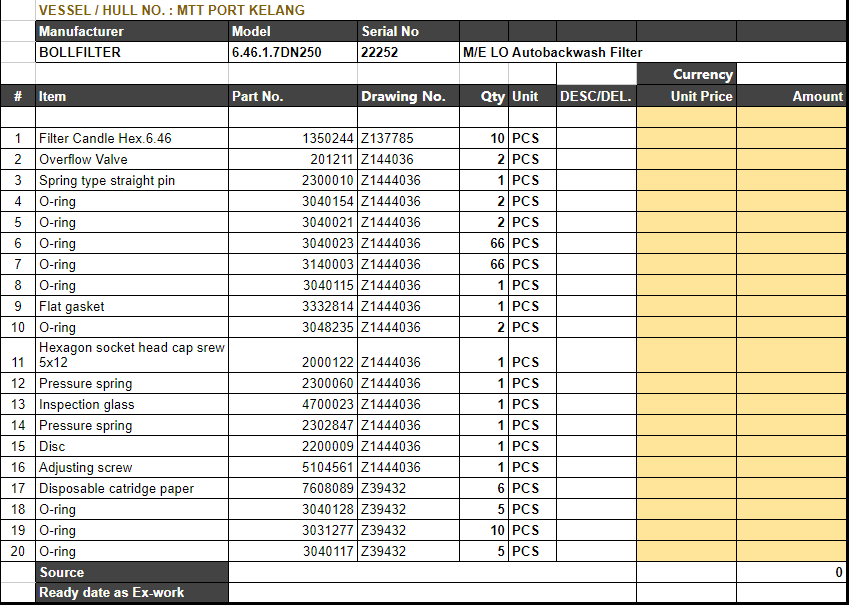Screen dimensions: 850x606
Task: Click part number 2302847
Action: (x=293, y=425)
